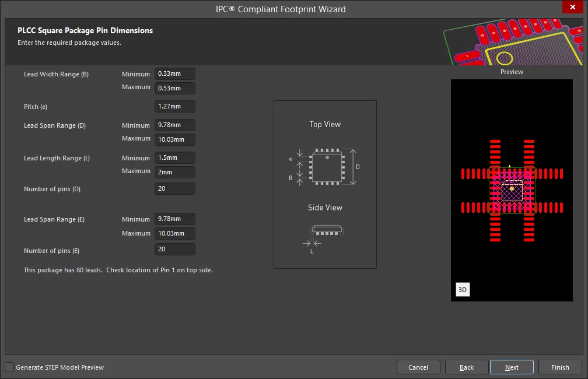Image resolution: width=588 pixels, height=379 pixels.
Task: Click Lead Length Range maximum field 2mm
Action: [x=175, y=172]
